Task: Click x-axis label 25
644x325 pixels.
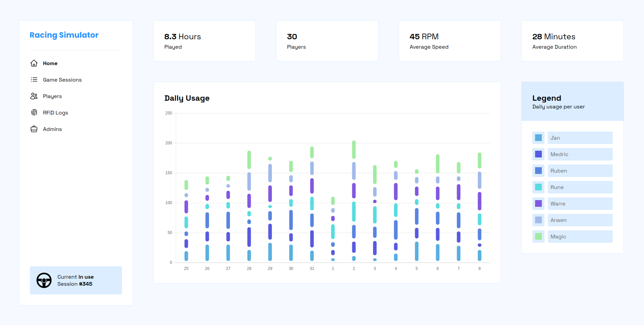Action: click(186, 269)
